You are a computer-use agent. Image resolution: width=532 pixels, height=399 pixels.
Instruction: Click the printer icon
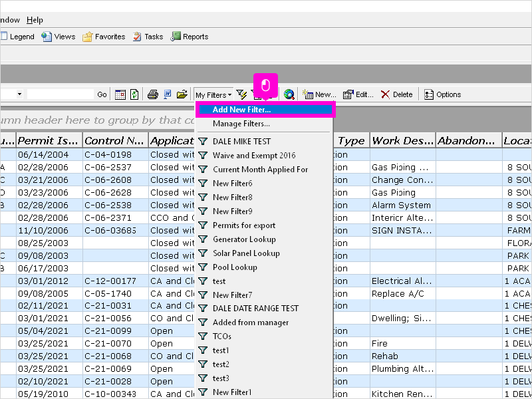pos(153,94)
